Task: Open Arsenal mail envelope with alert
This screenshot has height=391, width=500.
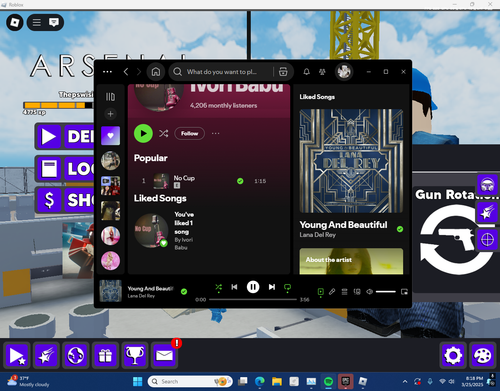Action: coord(164,356)
